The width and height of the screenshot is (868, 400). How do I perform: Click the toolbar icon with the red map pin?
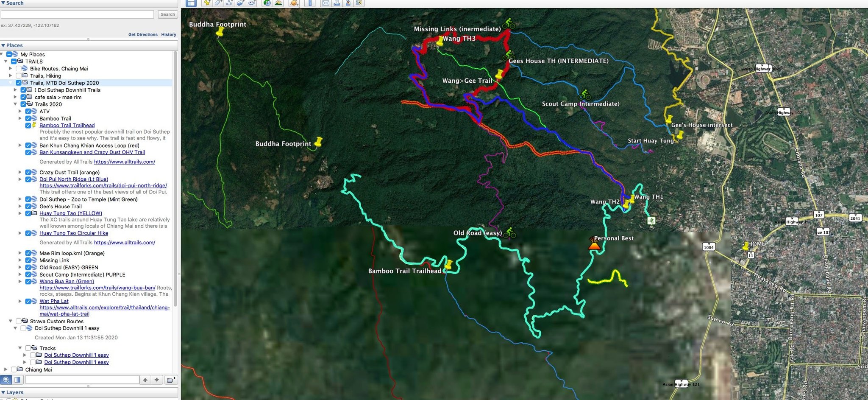point(348,3)
